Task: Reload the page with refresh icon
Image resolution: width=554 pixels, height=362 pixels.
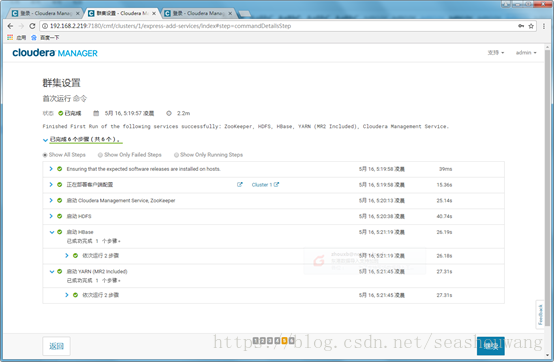Action: pyautogui.click(x=32, y=26)
